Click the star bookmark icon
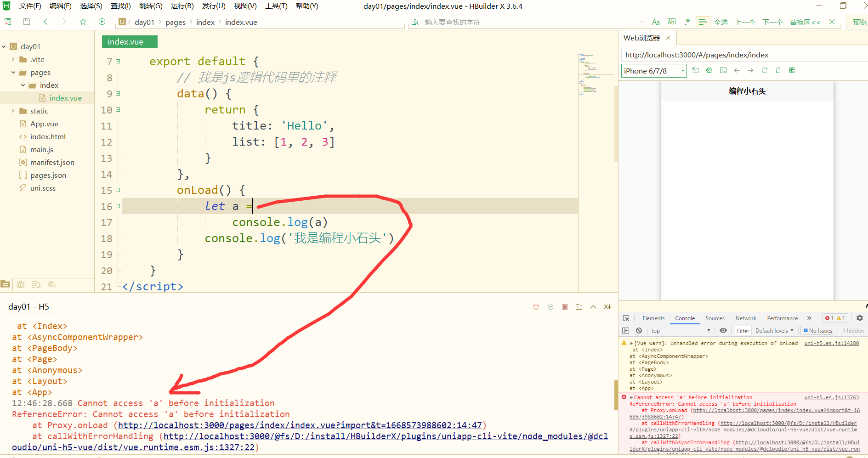868x458 pixels. [x=83, y=22]
